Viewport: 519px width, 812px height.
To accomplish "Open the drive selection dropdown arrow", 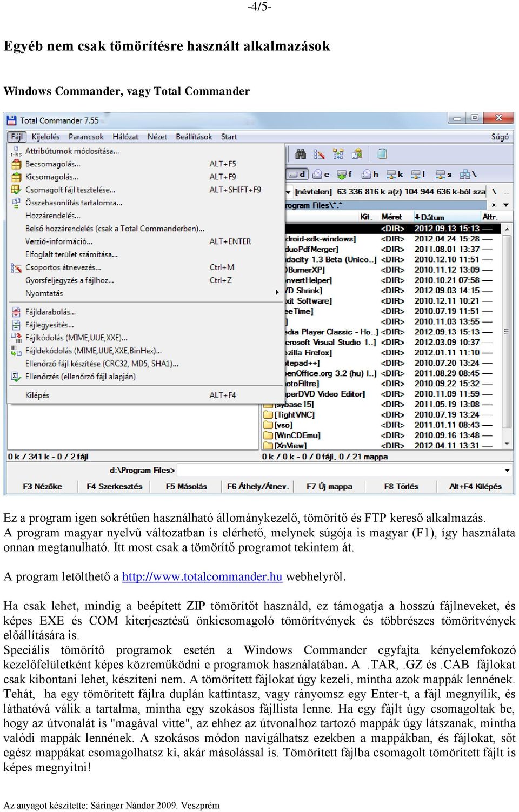I will 289,192.
